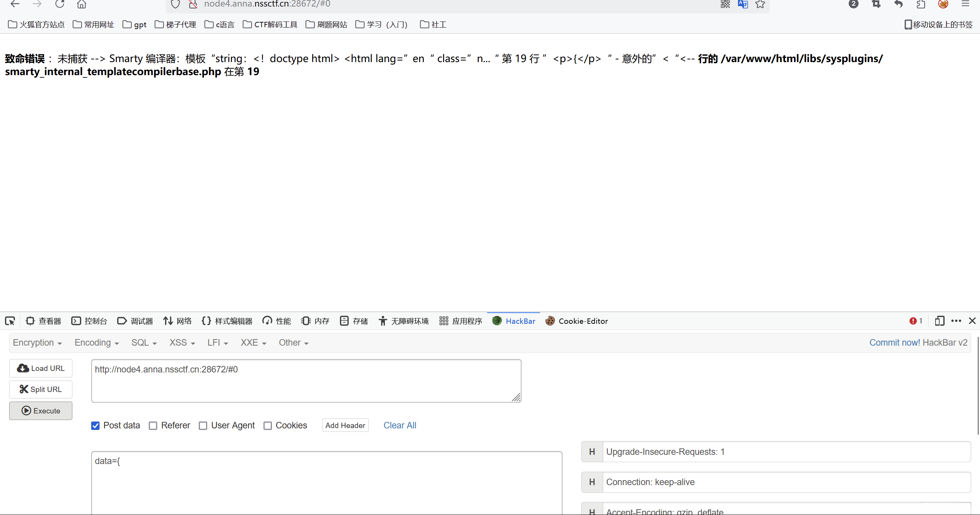Bookmark page with the star icon

pyautogui.click(x=760, y=4)
